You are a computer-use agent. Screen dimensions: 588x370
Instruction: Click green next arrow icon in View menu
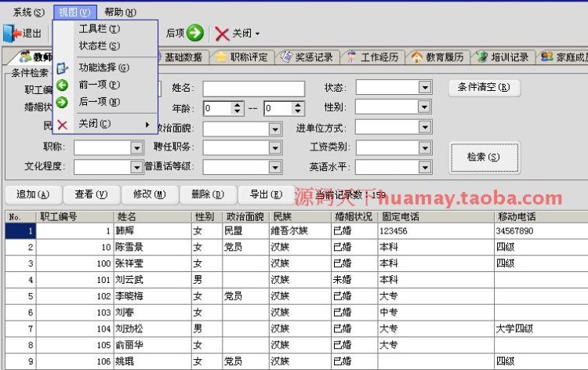tap(62, 102)
